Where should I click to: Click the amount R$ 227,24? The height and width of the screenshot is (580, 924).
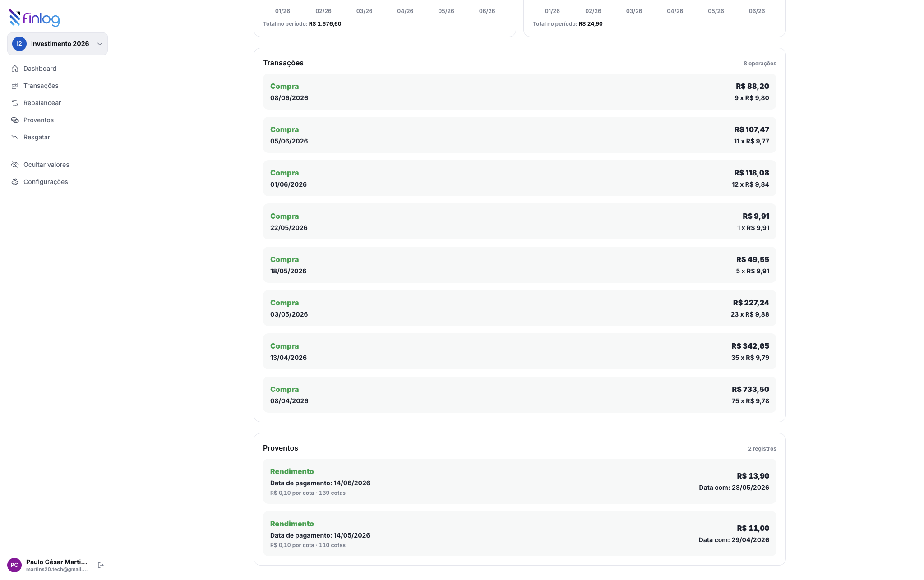pyautogui.click(x=751, y=303)
